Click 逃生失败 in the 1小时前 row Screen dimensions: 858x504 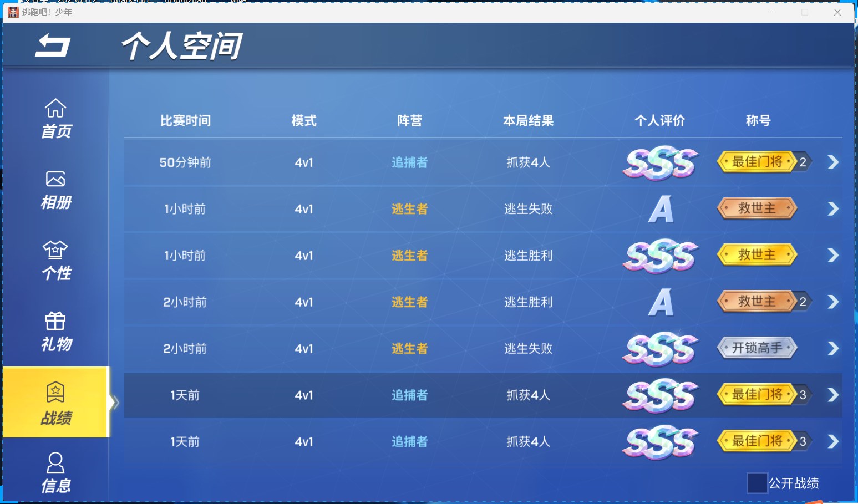529,209
